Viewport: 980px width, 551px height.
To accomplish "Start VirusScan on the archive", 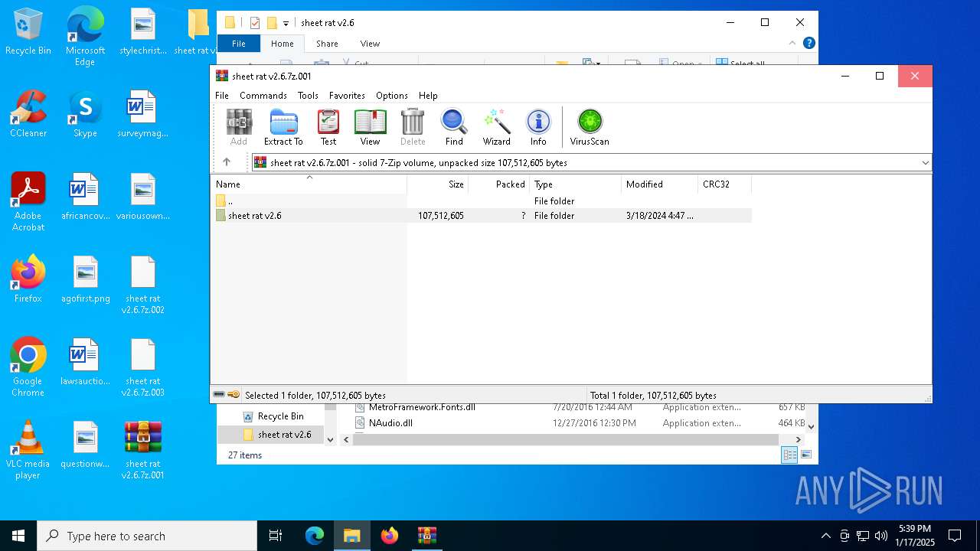I will pos(590,127).
